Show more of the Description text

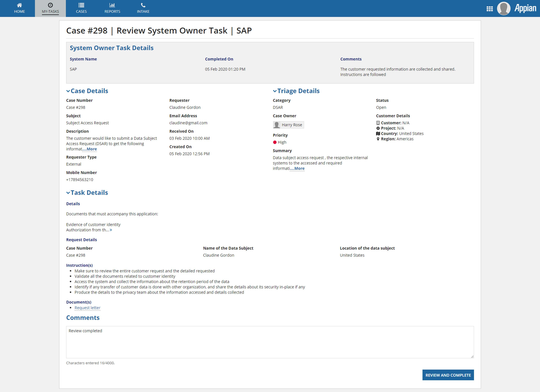pyautogui.click(x=90, y=149)
